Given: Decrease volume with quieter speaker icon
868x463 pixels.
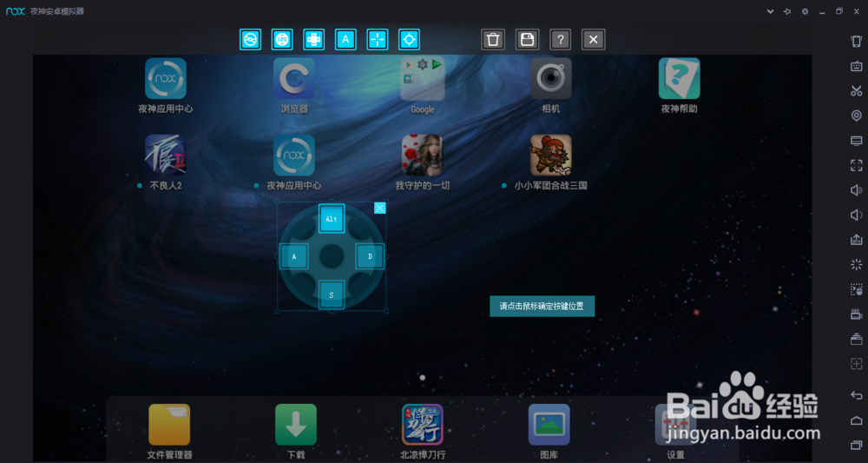Looking at the screenshot, I should click(856, 215).
